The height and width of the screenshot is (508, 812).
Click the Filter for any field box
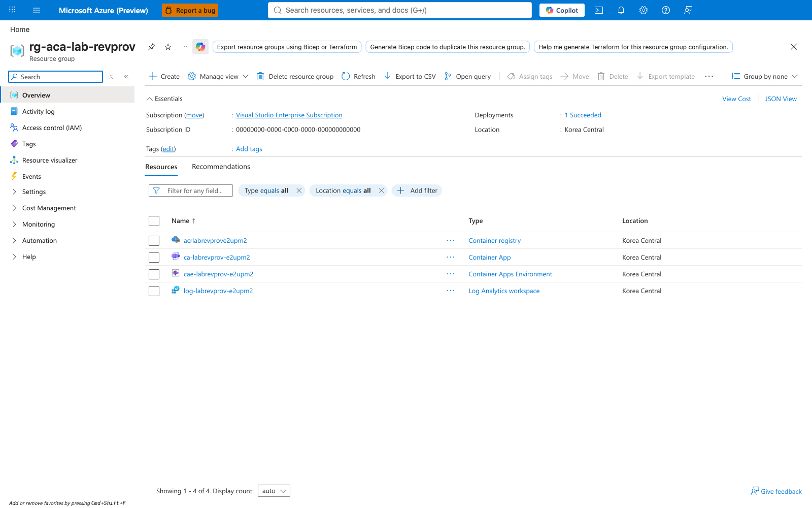(x=191, y=190)
